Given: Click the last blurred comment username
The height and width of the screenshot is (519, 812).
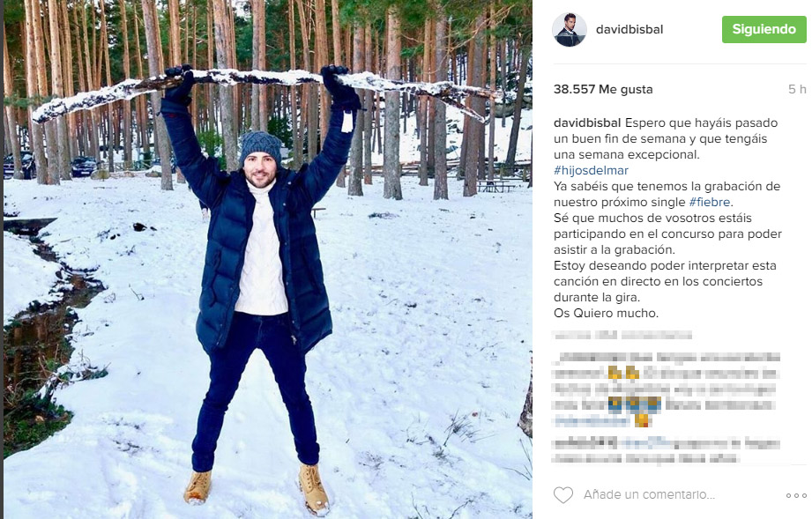Looking at the screenshot, I should click(585, 443).
